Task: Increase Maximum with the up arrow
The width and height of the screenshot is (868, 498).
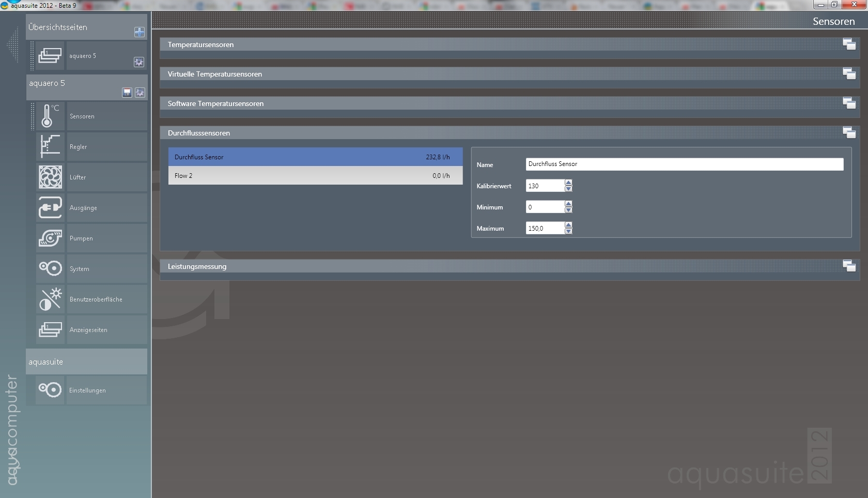Action: pyautogui.click(x=568, y=225)
